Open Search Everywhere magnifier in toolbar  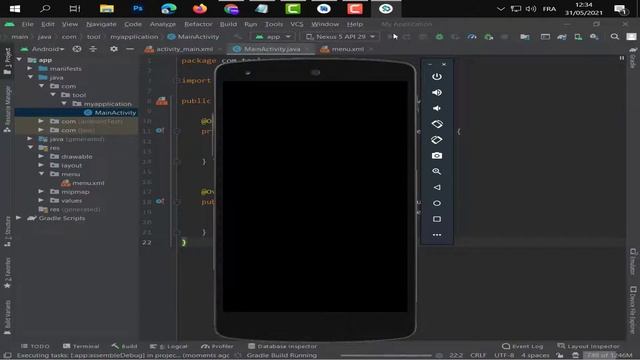click(x=614, y=37)
